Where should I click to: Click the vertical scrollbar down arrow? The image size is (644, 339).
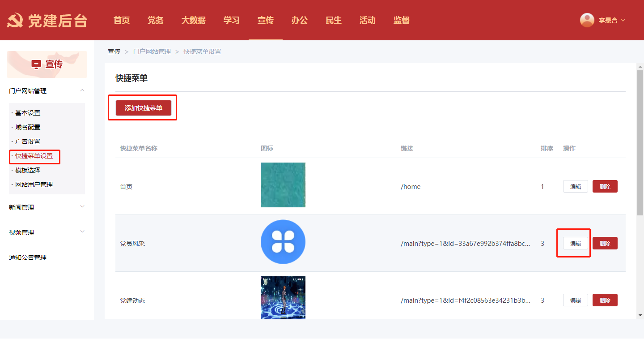pyautogui.click(x=640, y=315)
